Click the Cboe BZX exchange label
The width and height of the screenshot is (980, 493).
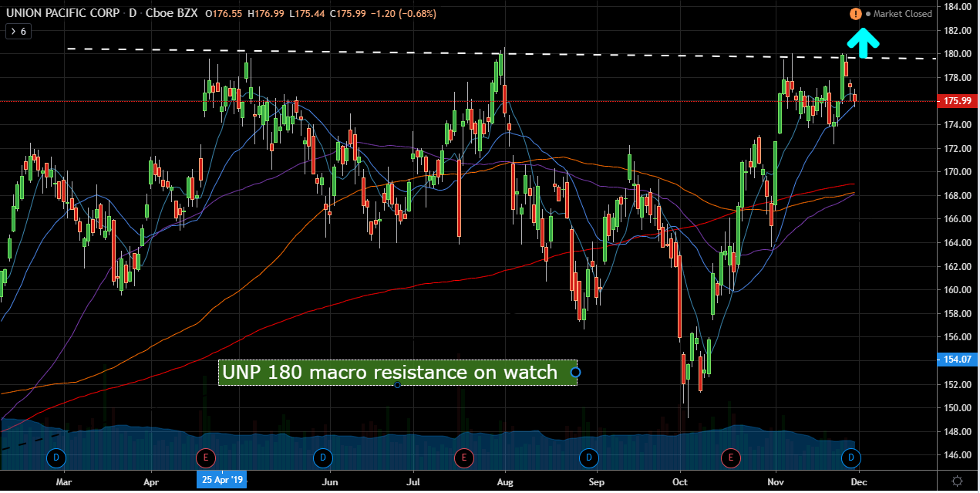173,14
